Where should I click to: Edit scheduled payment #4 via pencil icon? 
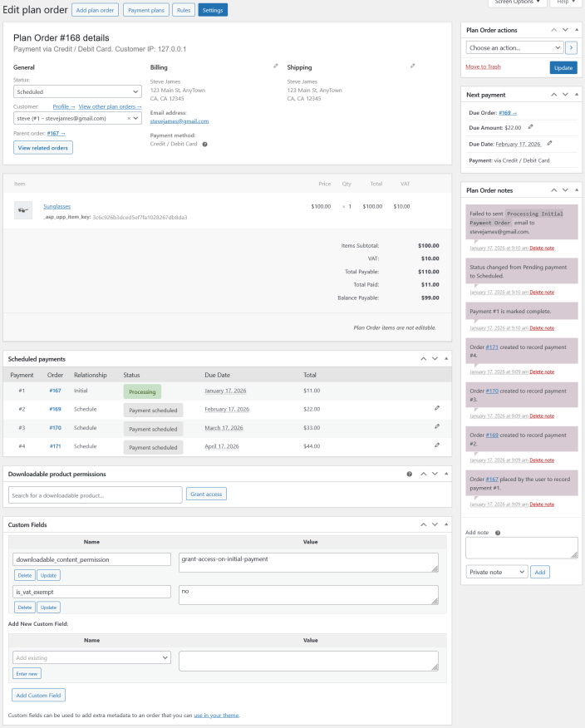click(x=437, y=445)
